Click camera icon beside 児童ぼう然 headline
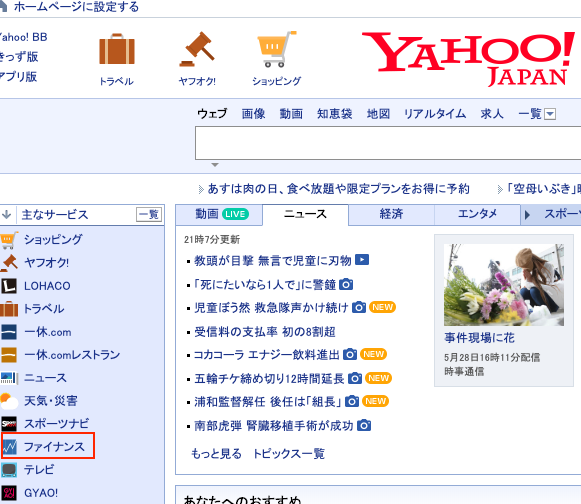Screen dimensions: 581x504 tap(359, 307)
